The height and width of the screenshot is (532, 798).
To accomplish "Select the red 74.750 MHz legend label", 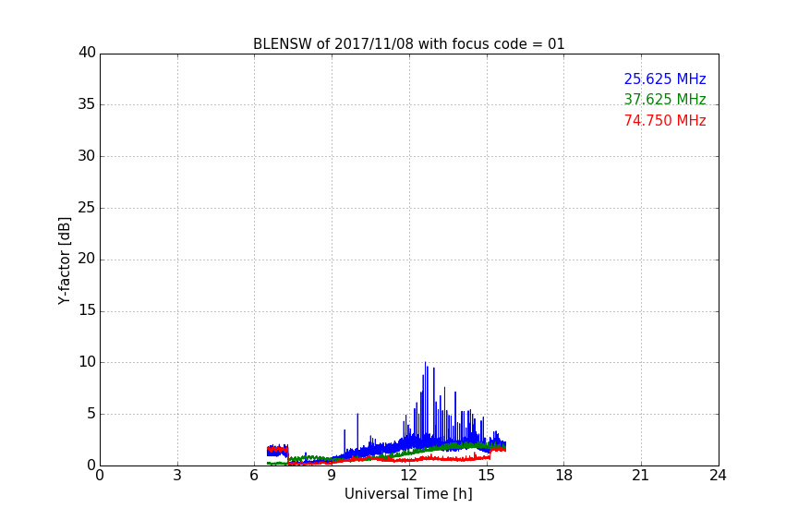I will [x=665, y=121].
